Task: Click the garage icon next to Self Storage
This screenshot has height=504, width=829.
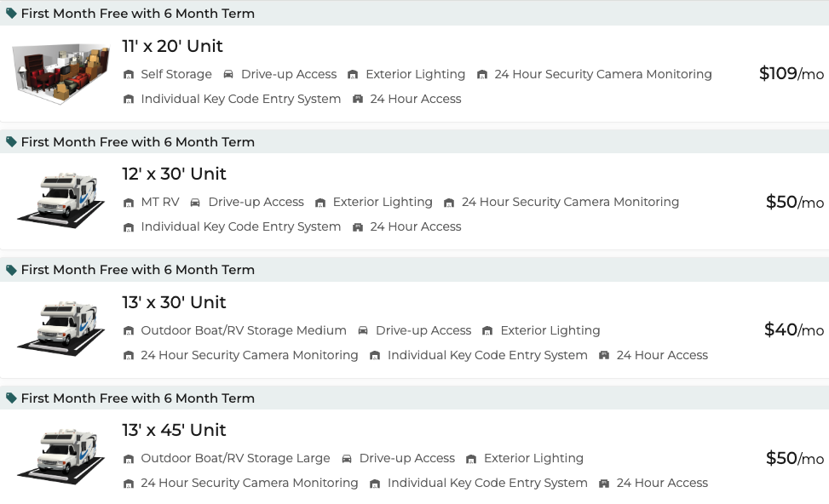Action: pyautogui.click(x=129, y=75)
